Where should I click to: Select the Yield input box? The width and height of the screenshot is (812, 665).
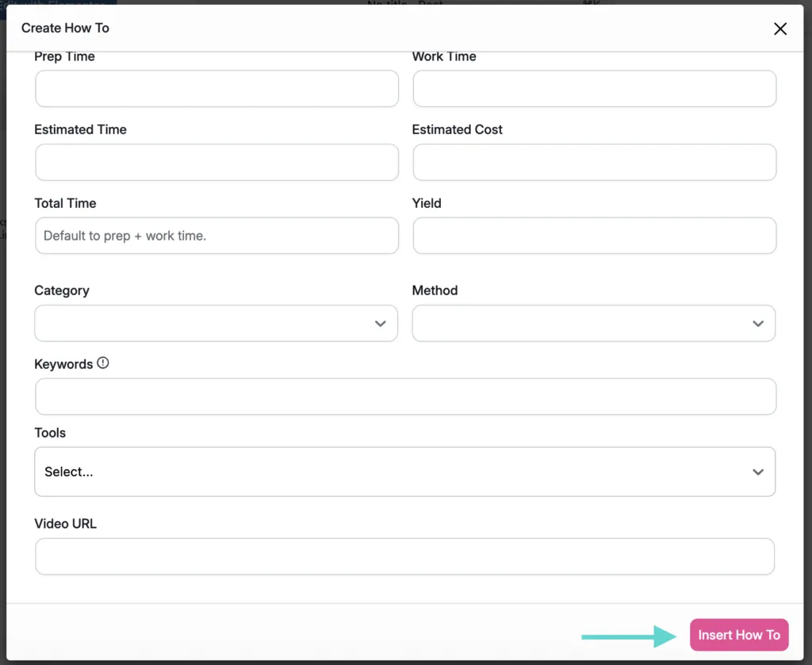pos(595,236)
